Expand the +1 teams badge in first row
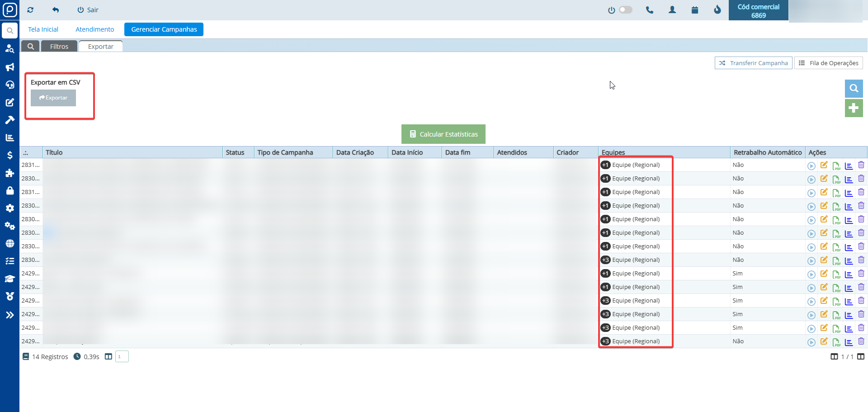Screen dimensions: 868x412 [605, 165]
